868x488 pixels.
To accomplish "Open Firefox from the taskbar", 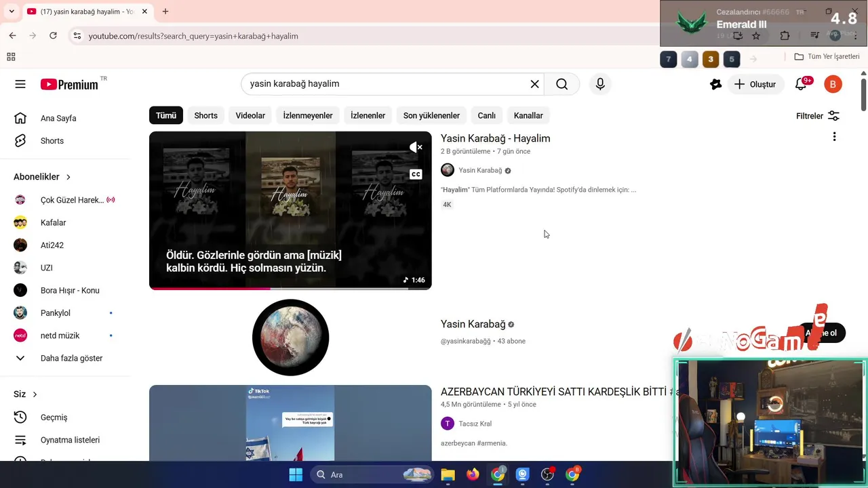I will pos(473,474).
